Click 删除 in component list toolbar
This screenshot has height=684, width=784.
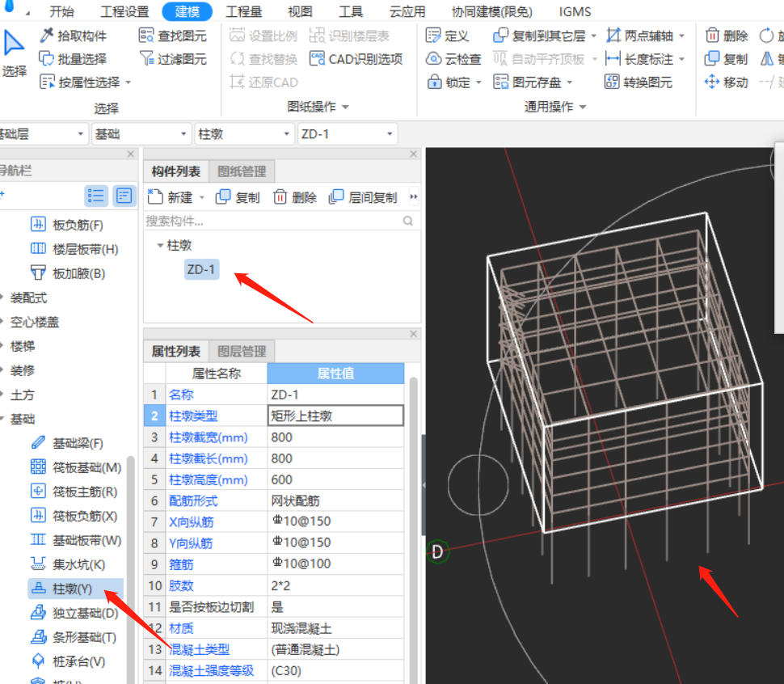(295, 197)
